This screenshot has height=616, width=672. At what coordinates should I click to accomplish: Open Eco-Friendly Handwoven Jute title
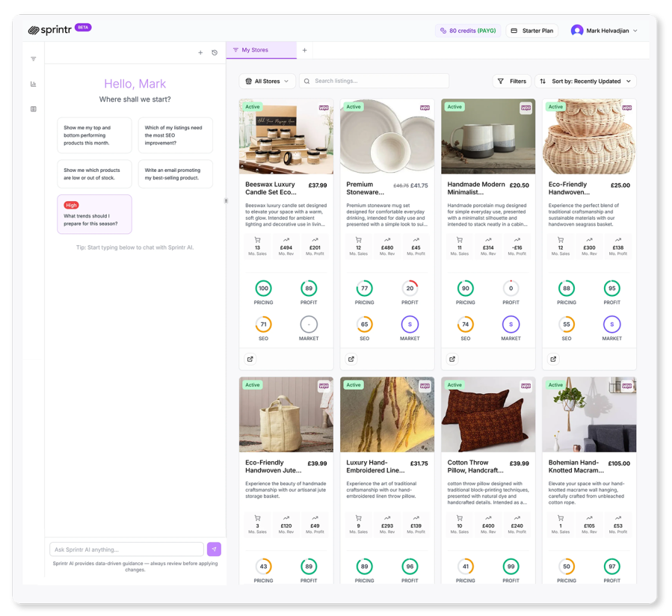click(x=274, y=466)
